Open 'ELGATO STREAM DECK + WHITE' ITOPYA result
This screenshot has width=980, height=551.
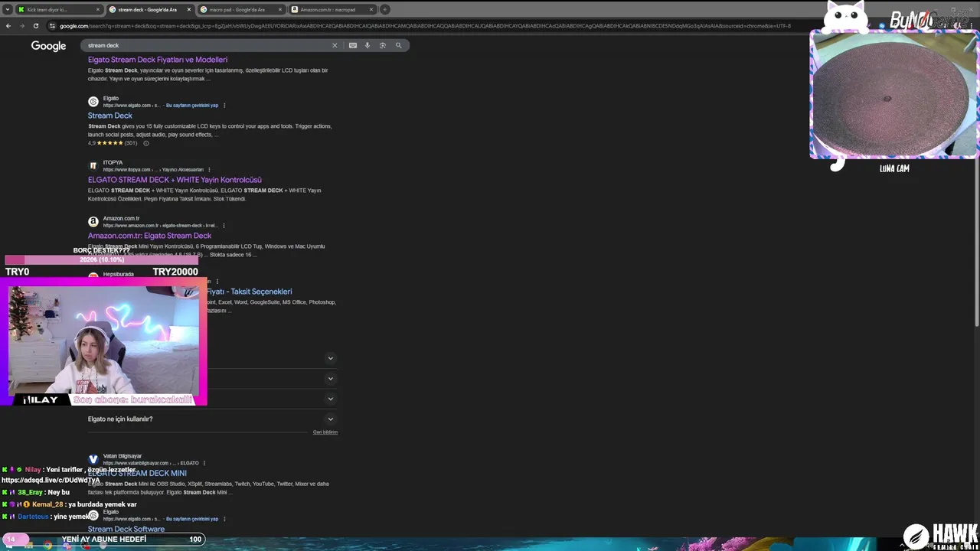point(175,180)
